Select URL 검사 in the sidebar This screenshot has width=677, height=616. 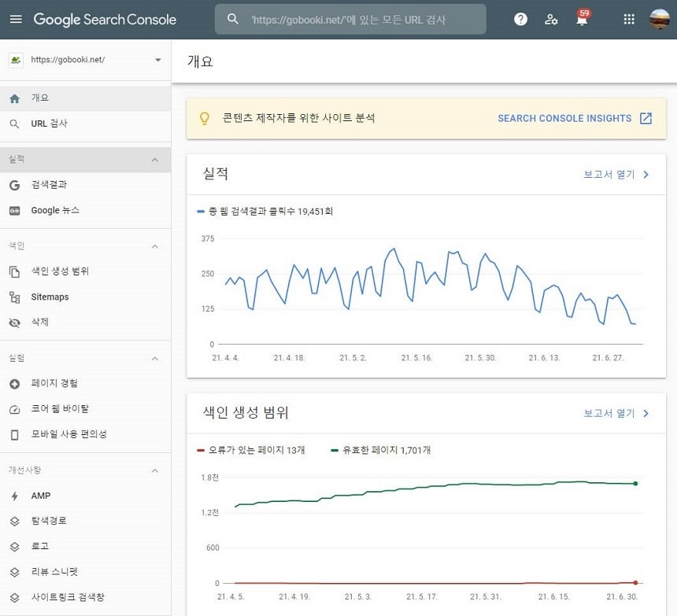(x=86, y=124)
